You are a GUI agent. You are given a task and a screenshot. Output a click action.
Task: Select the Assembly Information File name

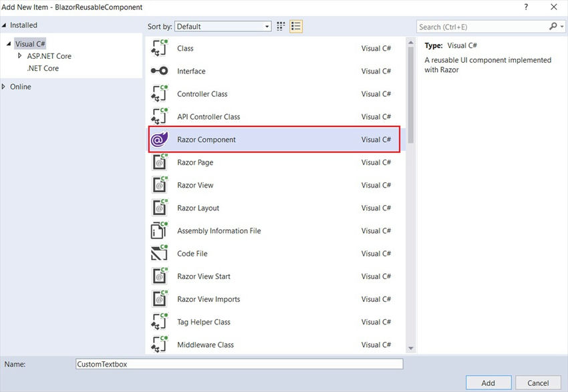click(x=219, y=230)
